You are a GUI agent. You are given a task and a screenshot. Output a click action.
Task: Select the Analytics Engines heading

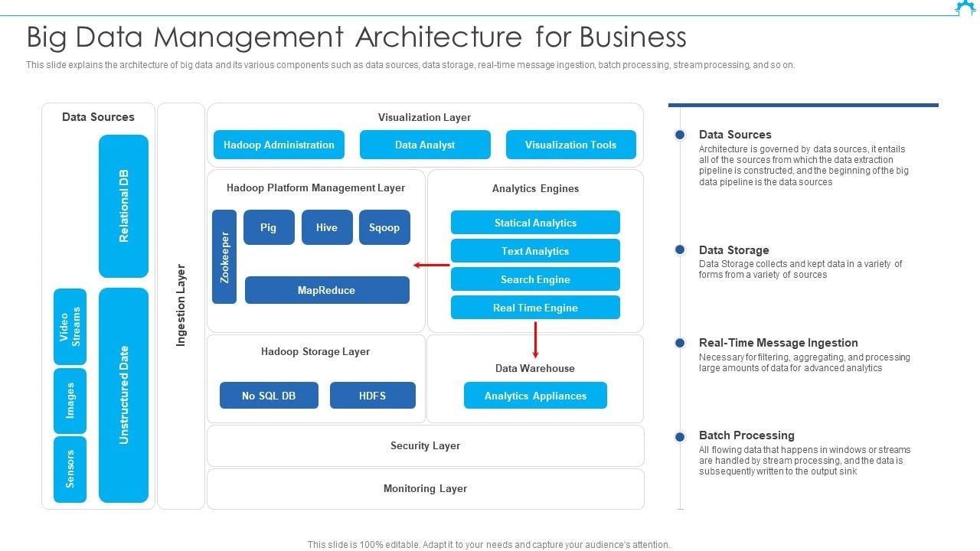click(x=535, y=188)
